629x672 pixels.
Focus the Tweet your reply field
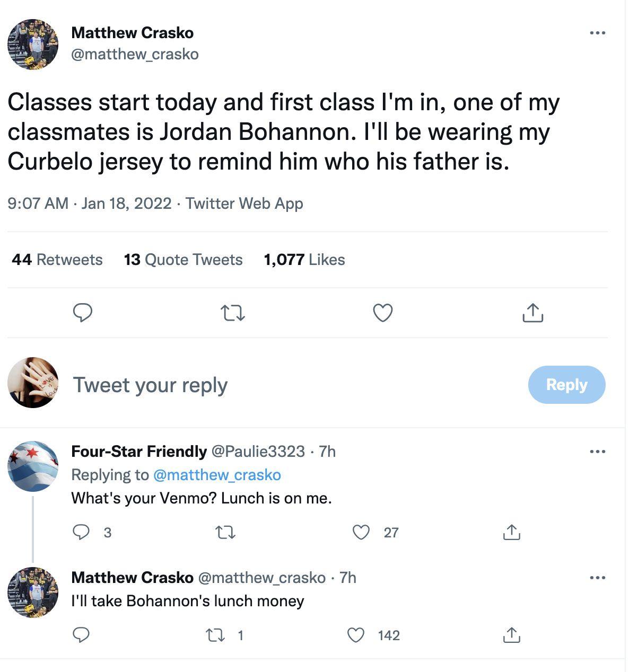click(151, 385)
